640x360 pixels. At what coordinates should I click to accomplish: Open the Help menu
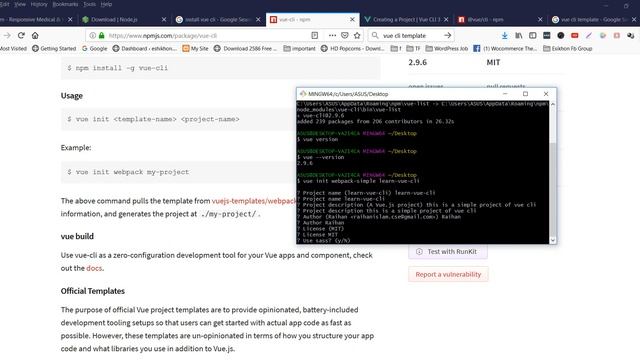click(106, 4)
